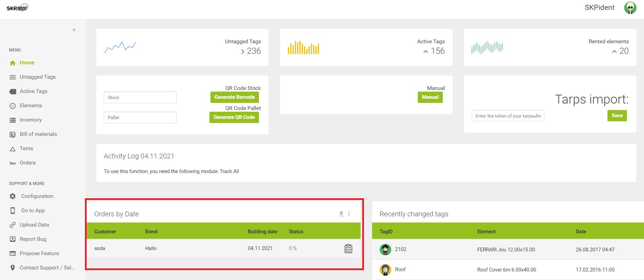Screen dimensions: 644x280
Task: Click the Upload Data link icon
Action: coord(13,225)
